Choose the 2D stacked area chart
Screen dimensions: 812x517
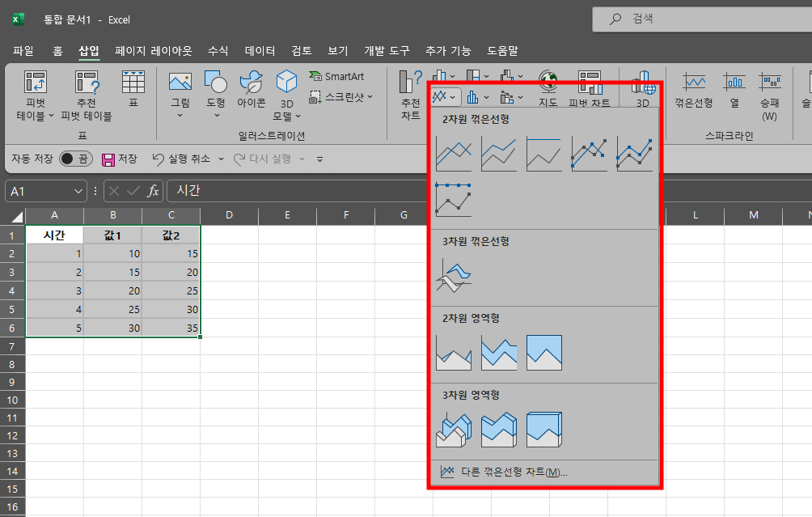click(499, 352)
